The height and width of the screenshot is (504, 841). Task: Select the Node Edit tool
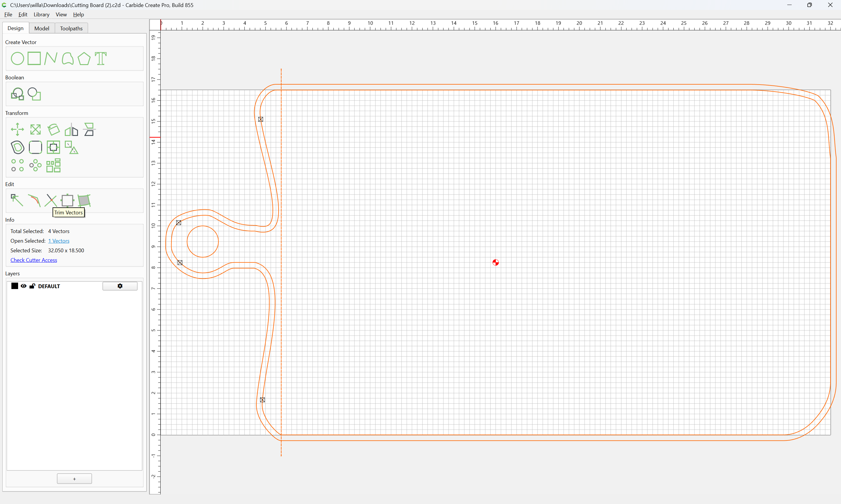[x=17, y=200]
